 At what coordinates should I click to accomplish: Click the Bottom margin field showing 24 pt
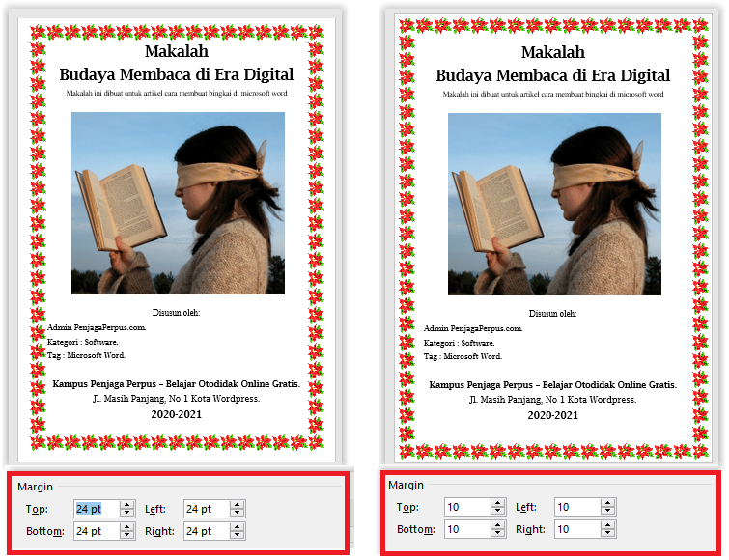coord(97,531)
